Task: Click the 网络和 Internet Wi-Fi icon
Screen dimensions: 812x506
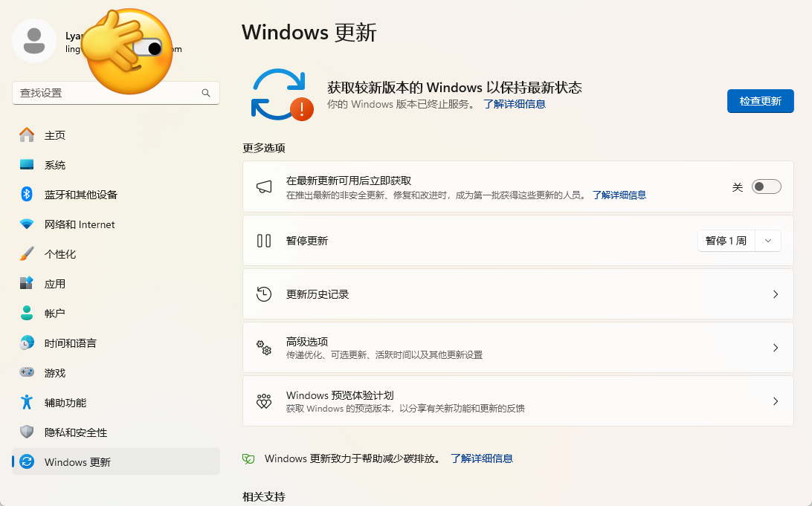Action: click(x=27, y=224)
